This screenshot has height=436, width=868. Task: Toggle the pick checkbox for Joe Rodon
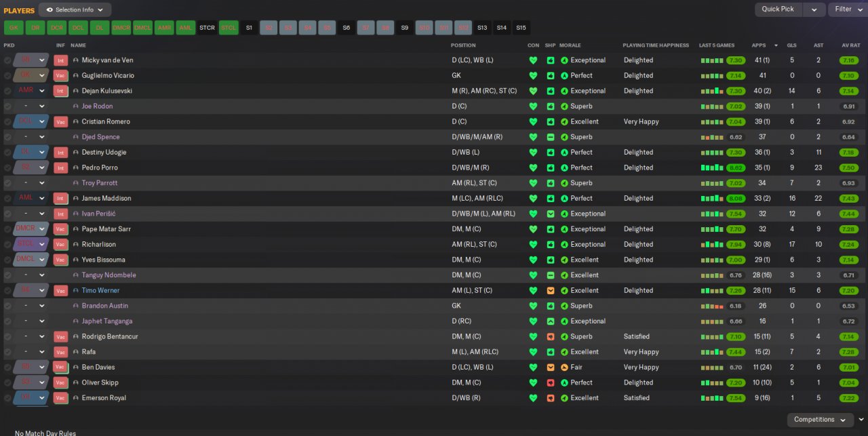(7, 106)
